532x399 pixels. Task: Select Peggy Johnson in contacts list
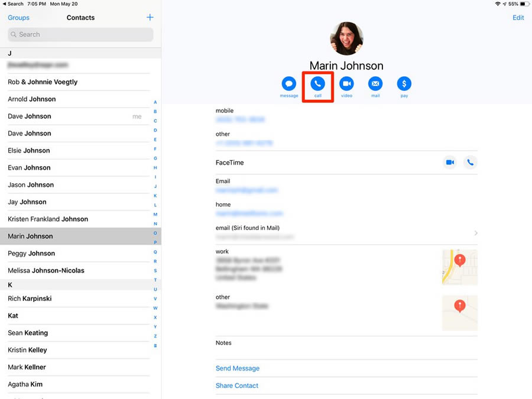tap(31, 253)
